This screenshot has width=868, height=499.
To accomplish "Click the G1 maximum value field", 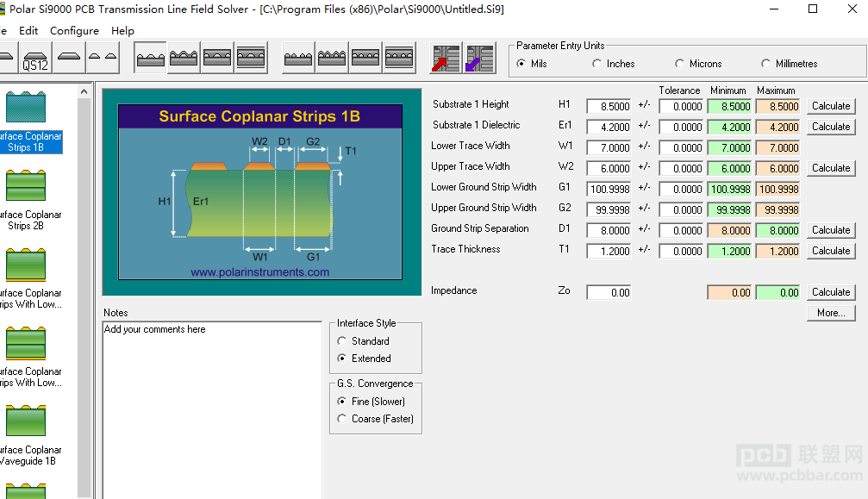I will [777, 190].
